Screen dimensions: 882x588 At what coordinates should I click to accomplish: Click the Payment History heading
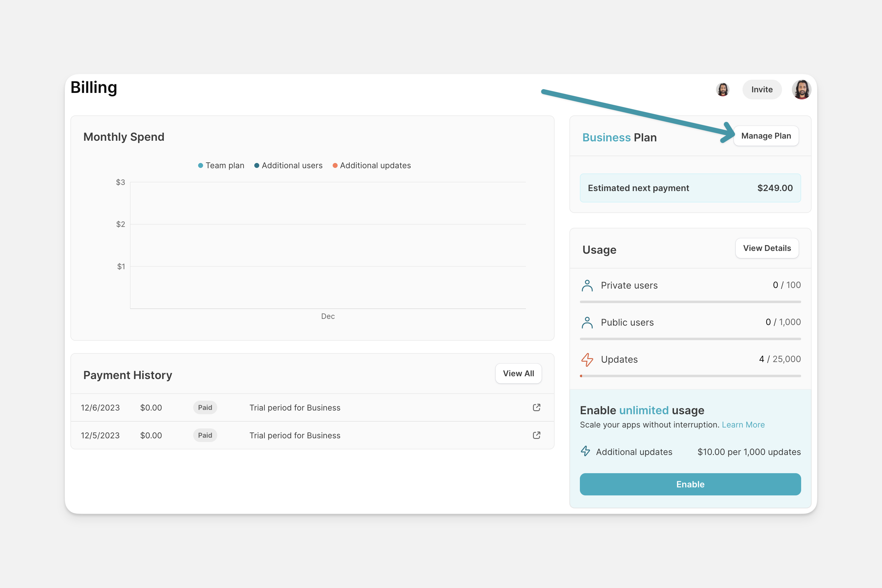(x=127, y=375)
